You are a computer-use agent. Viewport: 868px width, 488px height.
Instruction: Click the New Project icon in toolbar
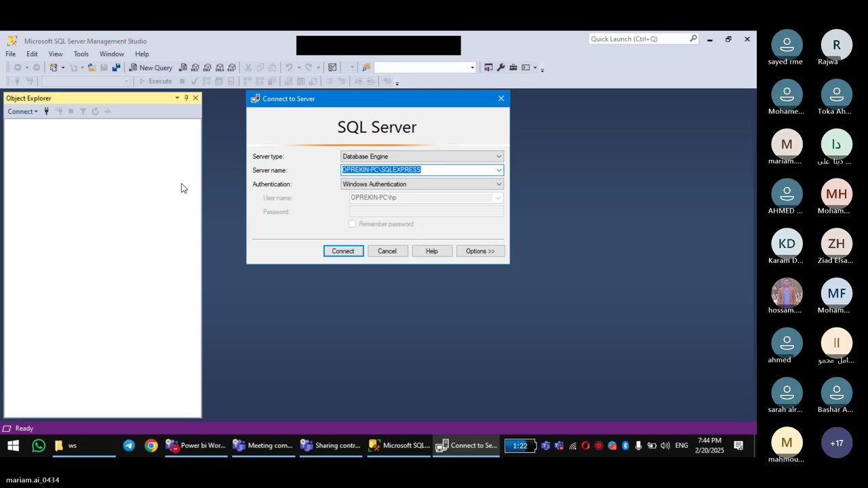pyautogui.click(x=54, y=67)
